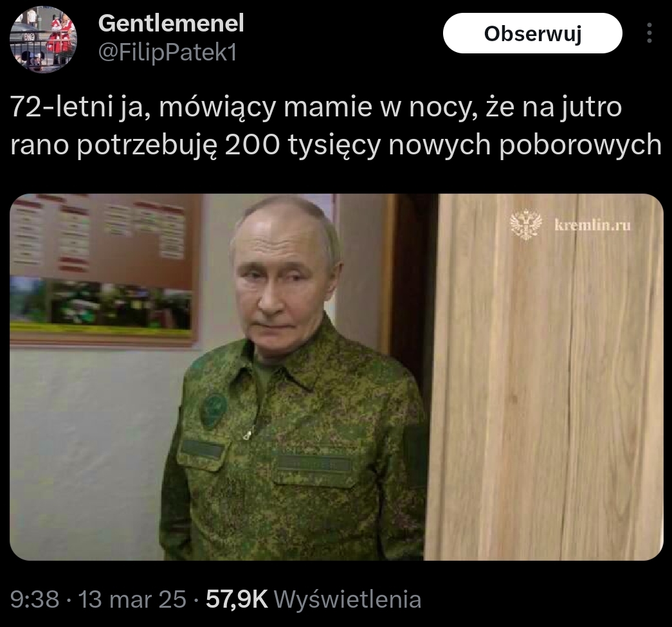Click the tweet line starting '72-letni ja'
This screenshot has height=627, width=672.
(316, 107)
